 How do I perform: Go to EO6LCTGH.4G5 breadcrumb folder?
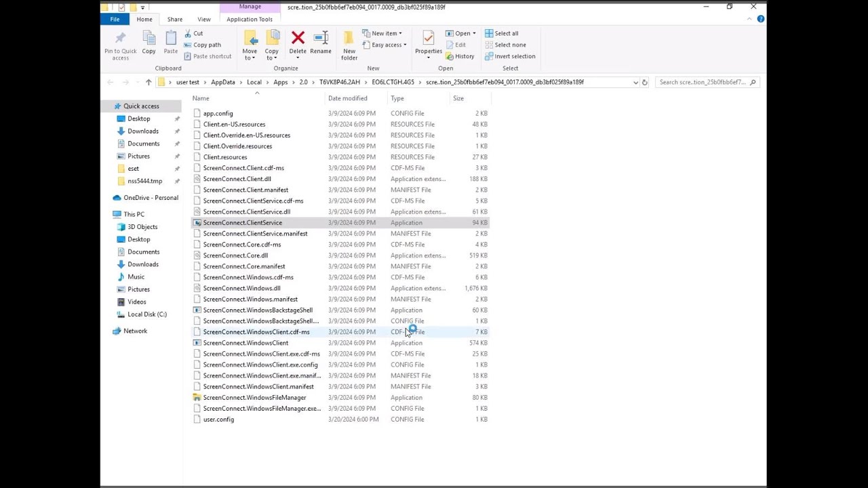coord(393,82)
